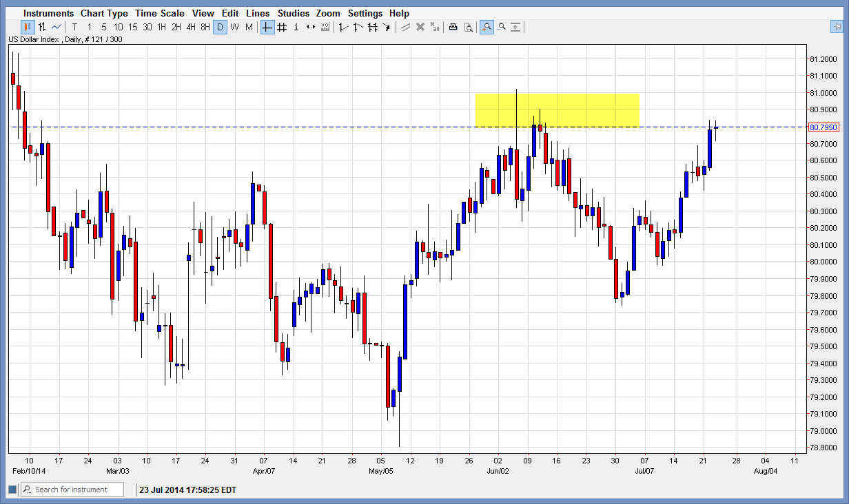Click the Search for instrument field
Screen dimensions: 849x504
point(72,490)
